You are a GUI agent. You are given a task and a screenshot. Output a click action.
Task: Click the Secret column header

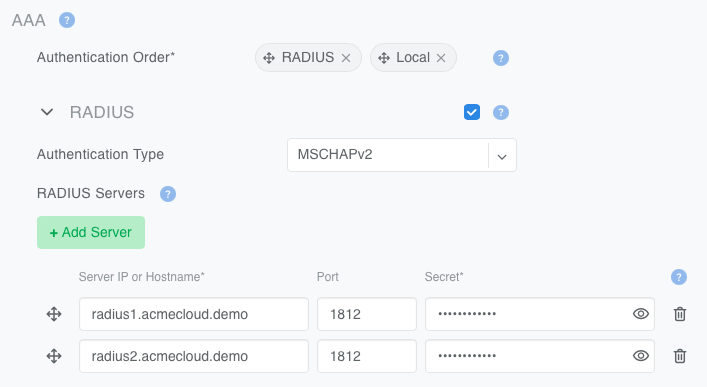[444, 277]
